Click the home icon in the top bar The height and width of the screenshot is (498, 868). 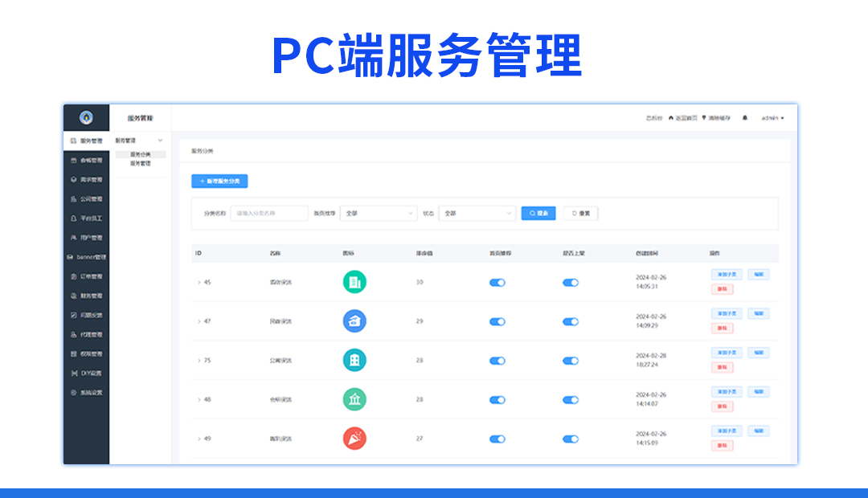coord(671,117)
